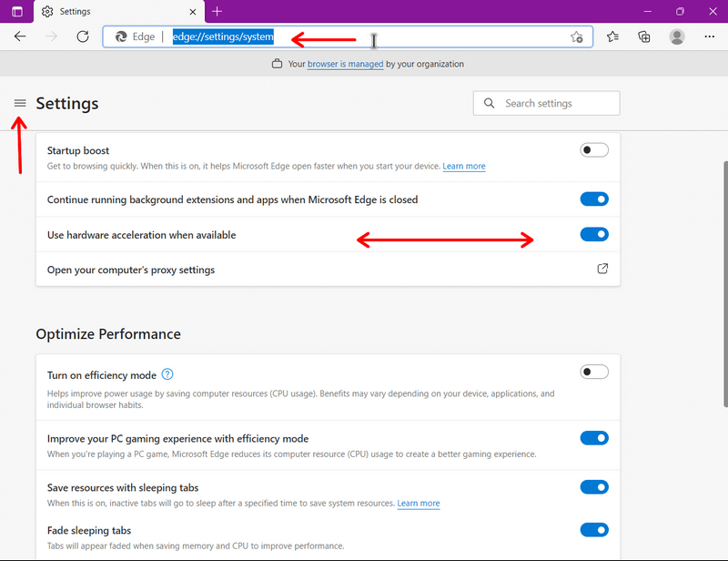
Task: Open the profile avatar
Action: click(677, 36)
